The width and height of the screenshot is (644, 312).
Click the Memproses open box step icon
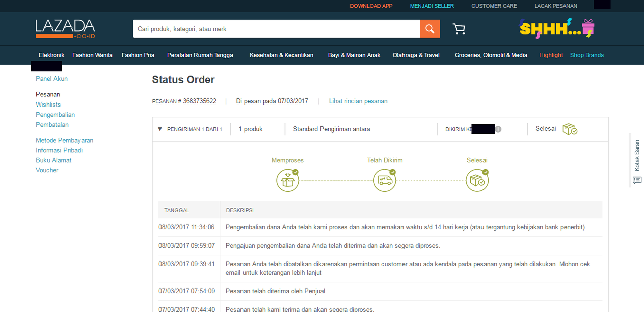coord(288,180)
